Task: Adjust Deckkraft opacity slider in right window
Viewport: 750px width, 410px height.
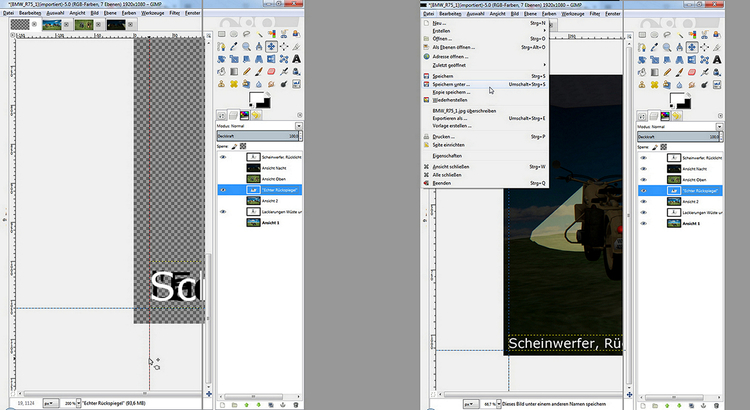Action: (x=678, y=137)
